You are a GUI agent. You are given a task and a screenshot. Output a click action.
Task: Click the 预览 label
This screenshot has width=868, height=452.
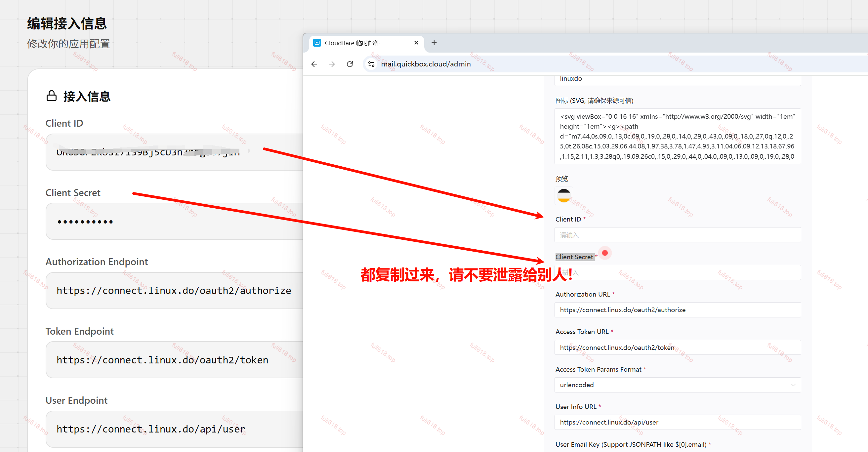pyautogui.click(x=562, y=179)
